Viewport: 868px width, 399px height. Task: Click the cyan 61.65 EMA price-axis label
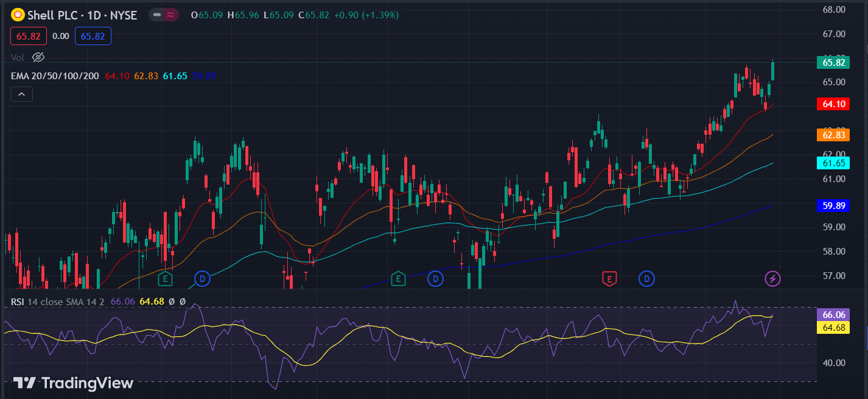click(833, 163)
